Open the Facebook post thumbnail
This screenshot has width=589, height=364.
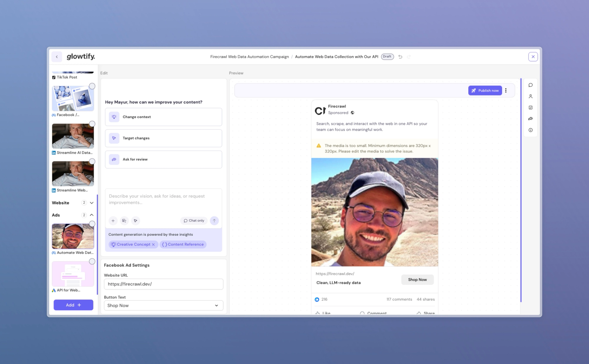pyautogui.click(x=73, y=99)
